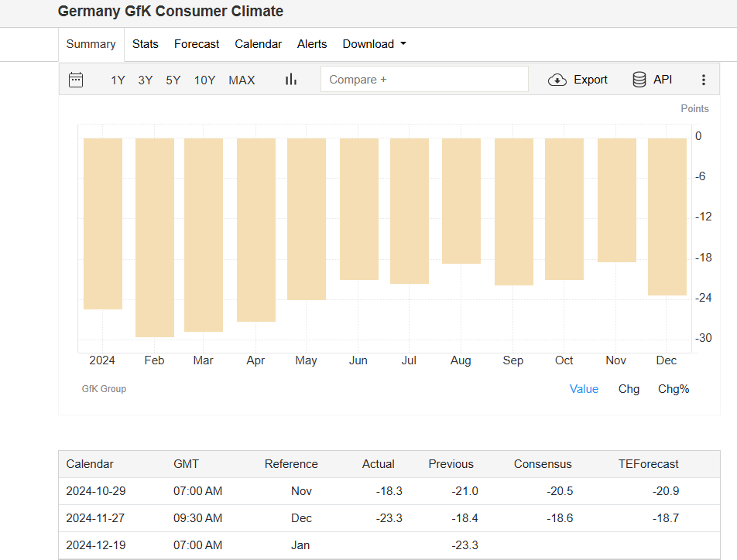Viewport: 737px width, 560px height.
Task: Open the calendar date range picker icon
Action: tap(76, 80)
